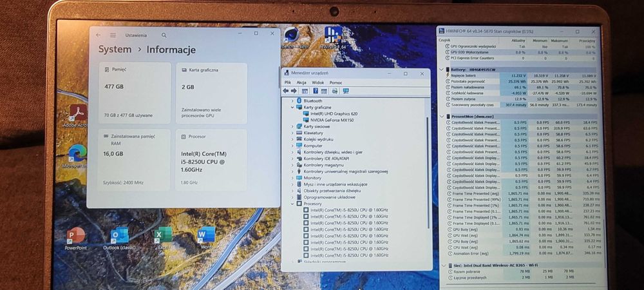The height and width of the screenshot is (290, 644).
Task: Open the Procesor info card
Action: click(211, 160)
